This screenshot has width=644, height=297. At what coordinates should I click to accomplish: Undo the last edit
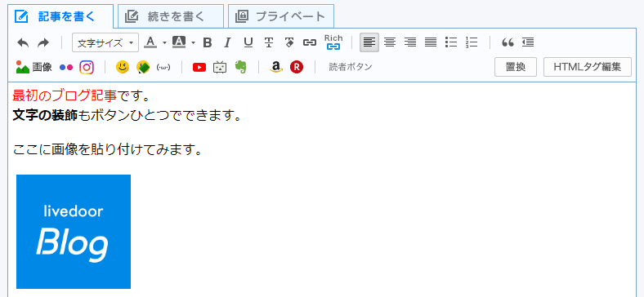tap(23, 42)
